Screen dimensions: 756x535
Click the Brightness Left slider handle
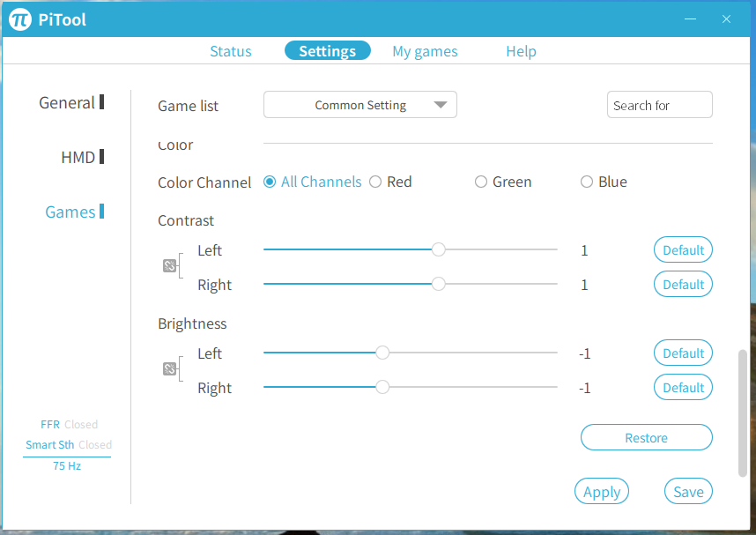pyautogui.click(x=382, y=353)
